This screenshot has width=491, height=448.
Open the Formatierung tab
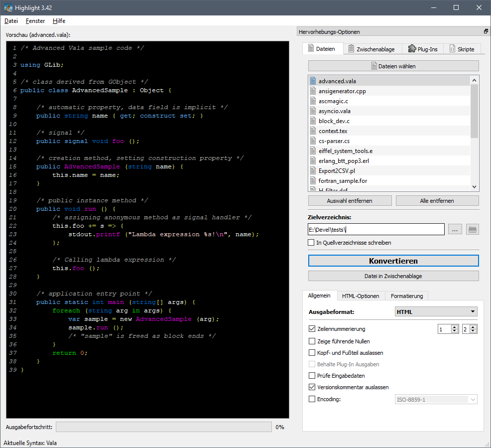[406, 296]
